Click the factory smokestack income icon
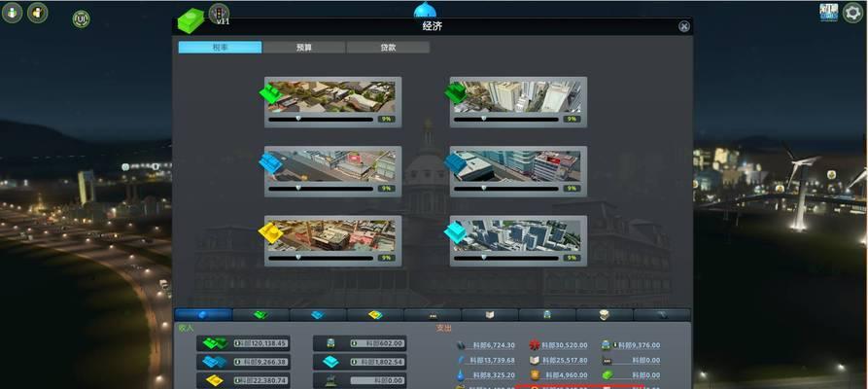The width and height of the screenshot is (868, 389). tap(331, 380)
